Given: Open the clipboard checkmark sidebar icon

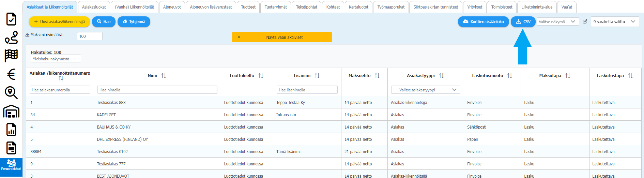Looking at the screenshot, I should [x=11, y=19].
